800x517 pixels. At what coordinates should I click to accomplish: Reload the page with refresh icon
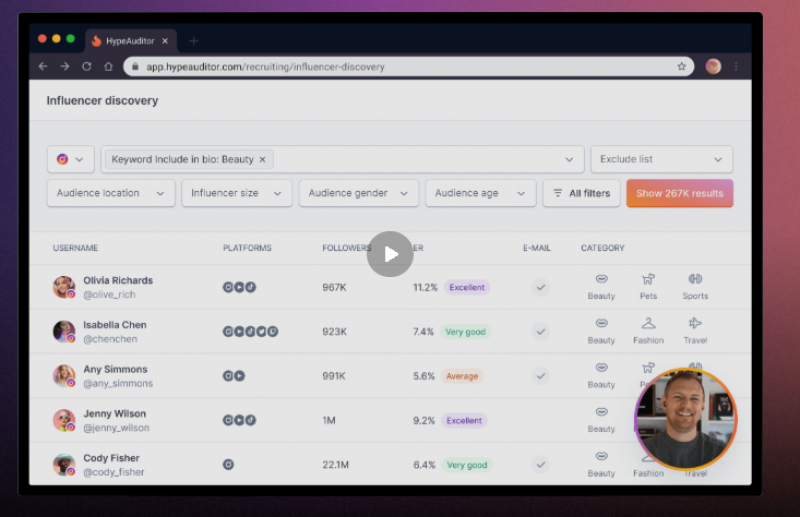coord(87,66)
